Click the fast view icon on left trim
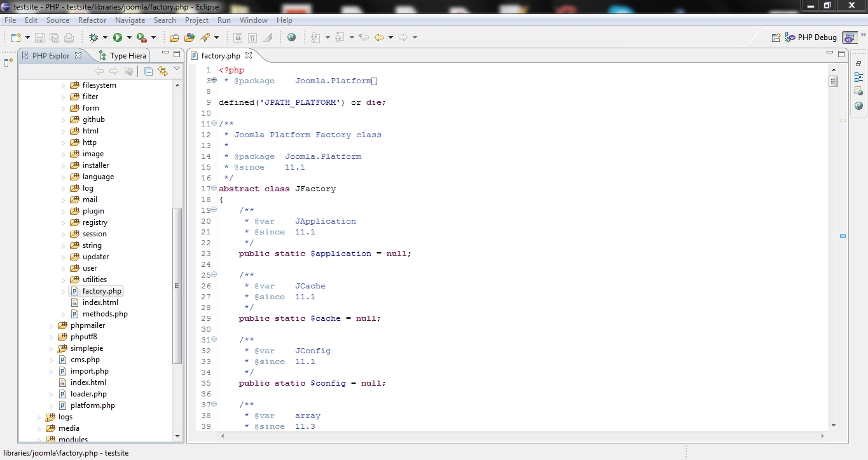This screenshot has height=460, width=868. pos(8,62)
